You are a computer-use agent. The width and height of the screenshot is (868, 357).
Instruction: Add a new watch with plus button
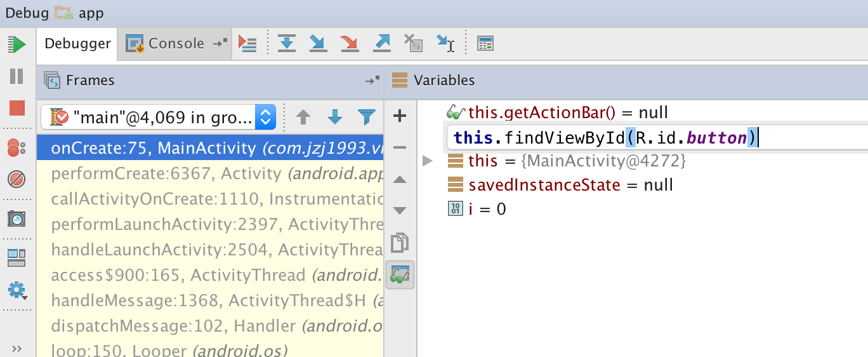tap(400, 116)
